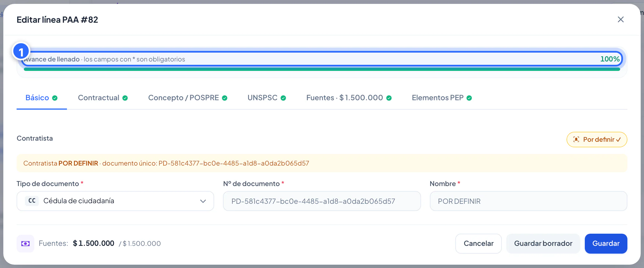Click the green check icon beside Básico

coord(55,98)
